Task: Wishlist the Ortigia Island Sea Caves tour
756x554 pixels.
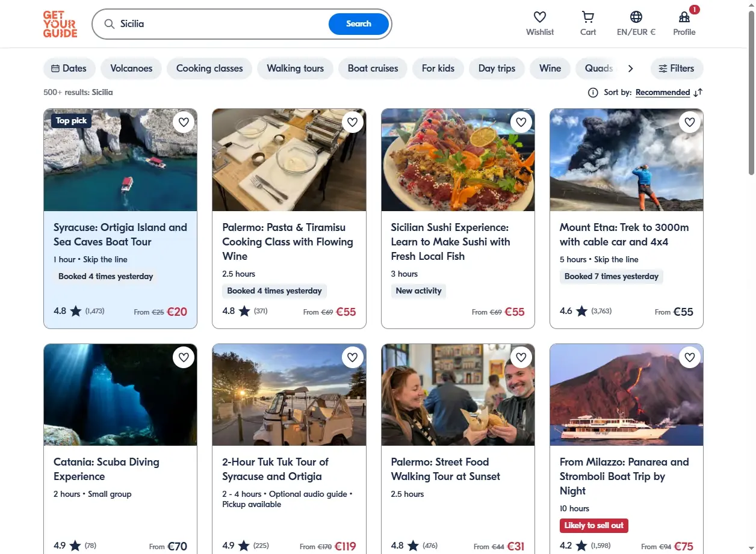Action: (x=184, y=122)
